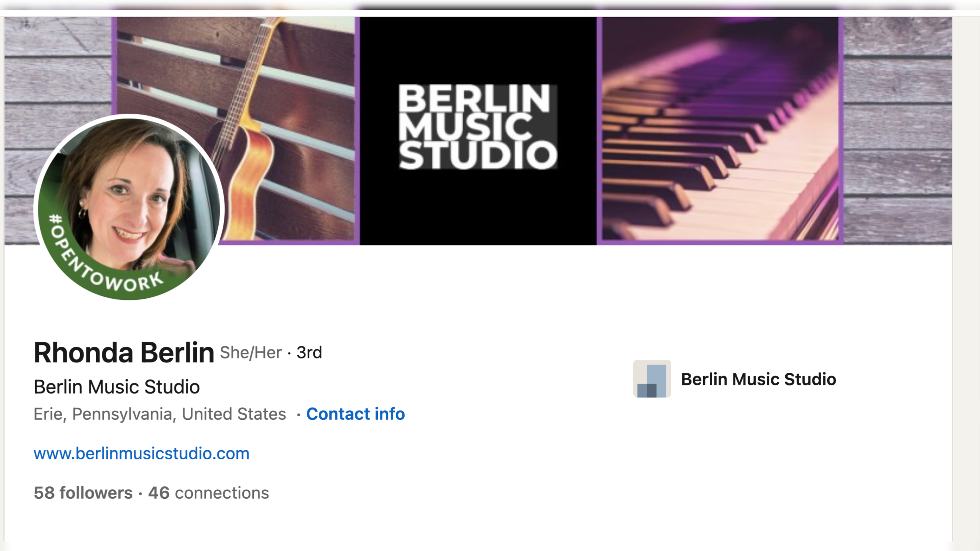This screenshot has height=551, width=980.
Task: Click the Erie, Pennsylvania location text
Action: click(x=160, y=414)
